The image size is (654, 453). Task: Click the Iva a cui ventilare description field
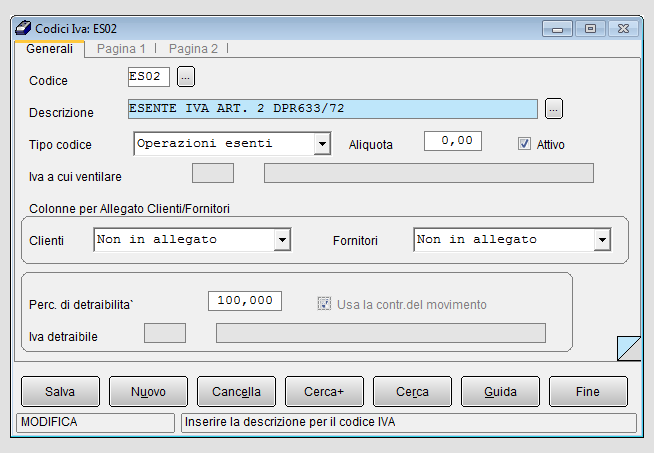point(429,173)
